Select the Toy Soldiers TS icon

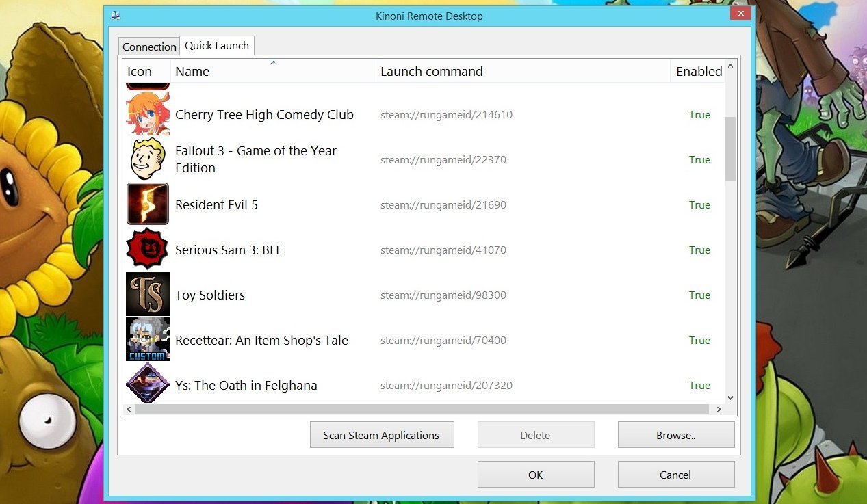point(148,295)
